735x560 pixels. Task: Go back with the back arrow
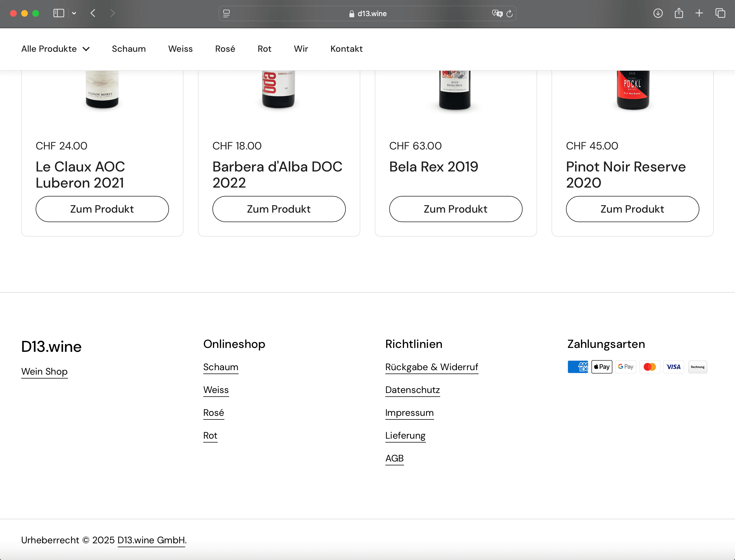(93, 13)
